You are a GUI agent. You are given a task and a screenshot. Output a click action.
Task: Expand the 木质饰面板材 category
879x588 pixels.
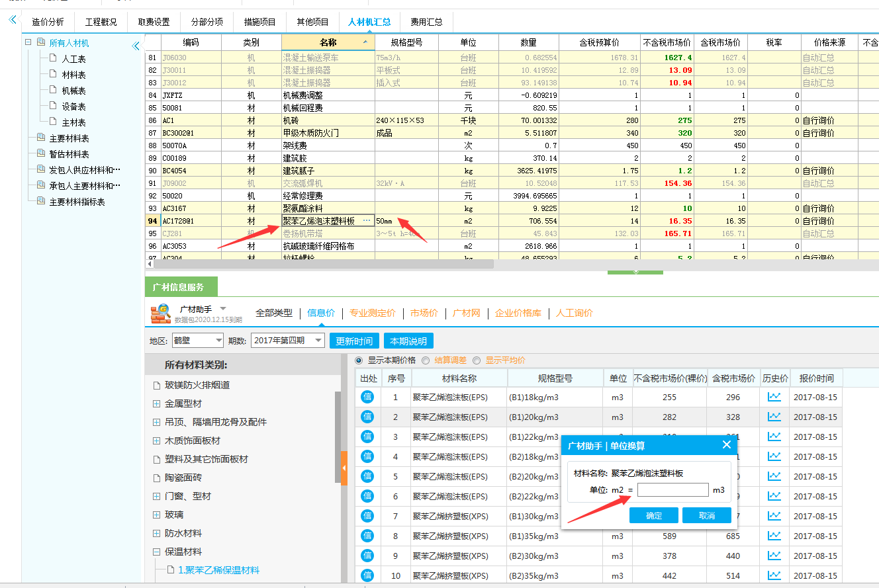(x=156, y=441)
